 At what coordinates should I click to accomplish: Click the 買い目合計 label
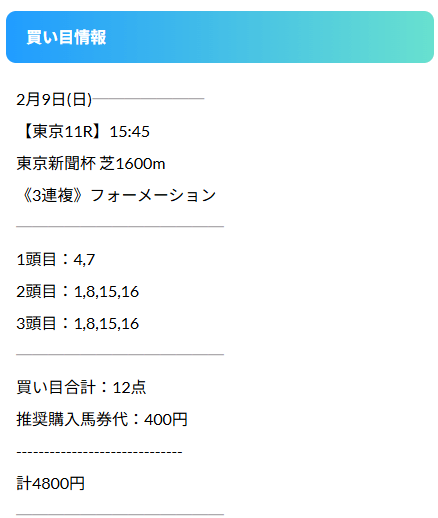coord(56,387)
